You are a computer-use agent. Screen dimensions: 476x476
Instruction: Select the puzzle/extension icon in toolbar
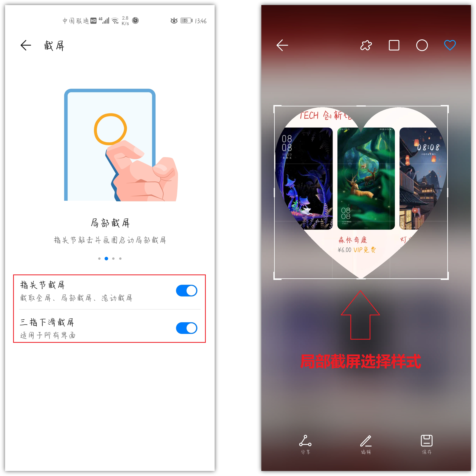367,45
